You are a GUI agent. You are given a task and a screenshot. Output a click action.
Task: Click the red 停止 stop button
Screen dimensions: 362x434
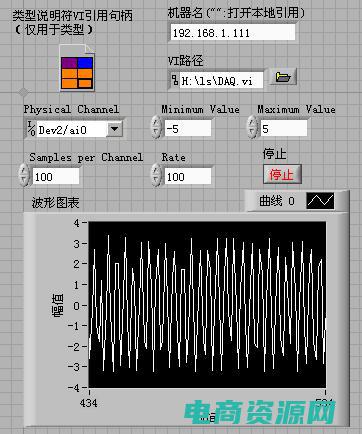[x=282, y=174]
